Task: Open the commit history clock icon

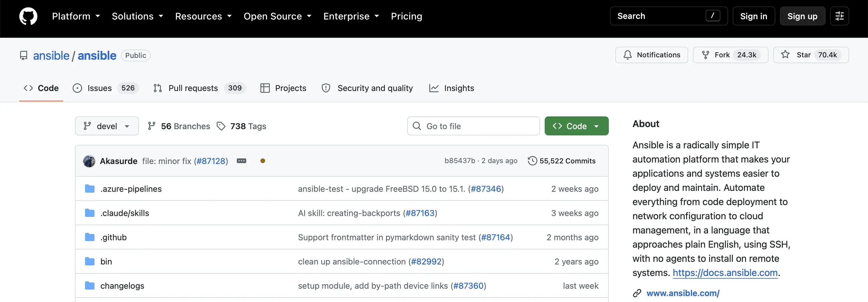Action: tap(532, 161)
